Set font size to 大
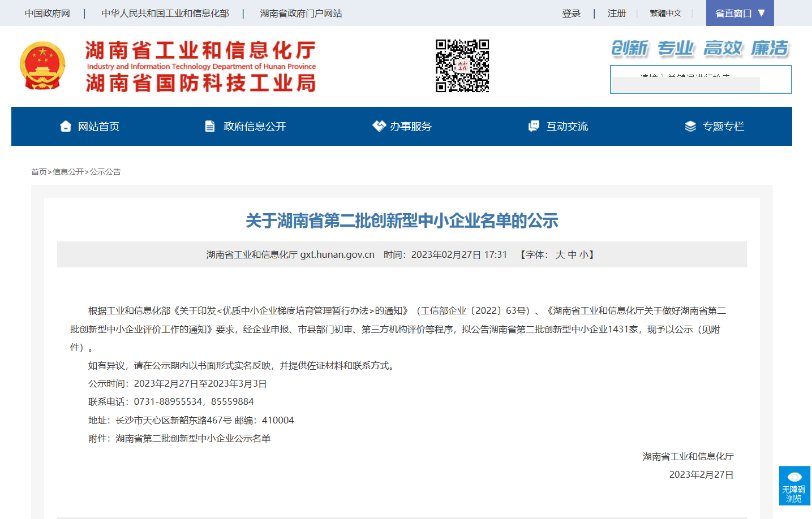Viewport: 812px width, 519px height. click(560, 255)
